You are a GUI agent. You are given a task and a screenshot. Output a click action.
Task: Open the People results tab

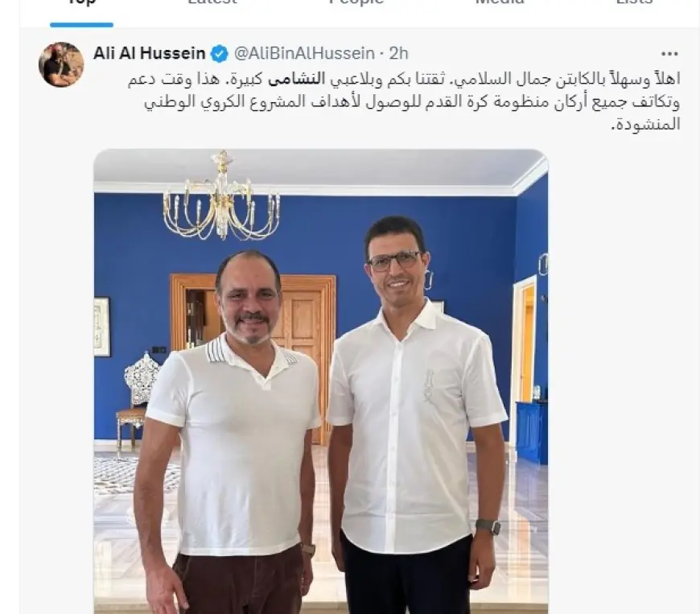point(356,2)
